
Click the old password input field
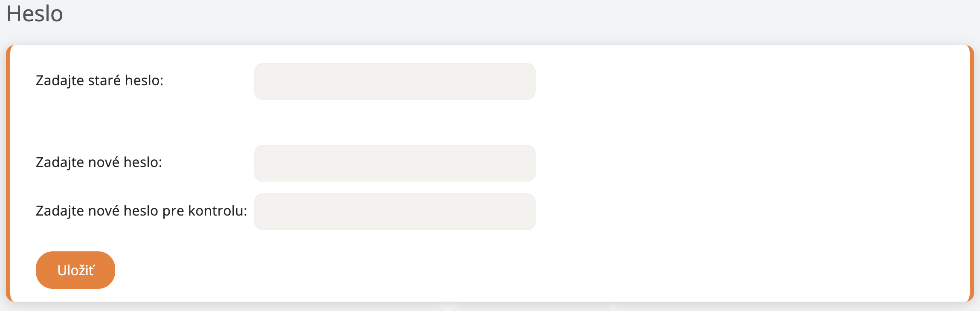coord(394,81)
